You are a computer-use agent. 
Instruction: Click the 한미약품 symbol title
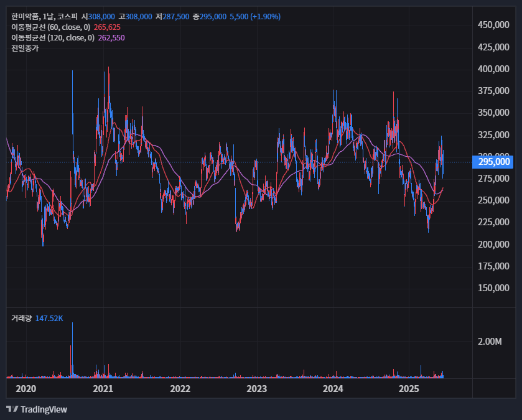pyautogui.click(x=26, y=17)
